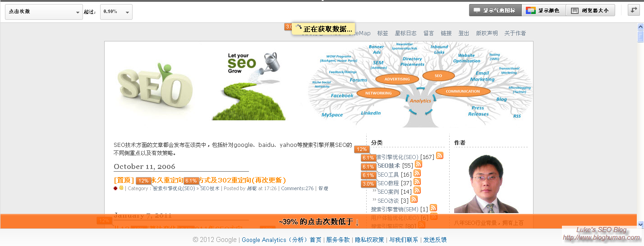Click the 搜索引擎优化(SEO) link in post meta
The height and width of the screenshot is (246, 644).
point(174,189)
